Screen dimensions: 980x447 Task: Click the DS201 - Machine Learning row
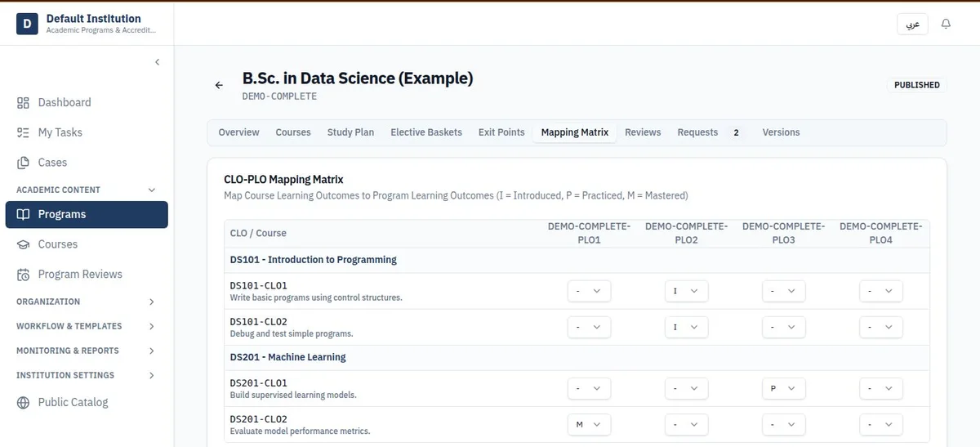577,357
